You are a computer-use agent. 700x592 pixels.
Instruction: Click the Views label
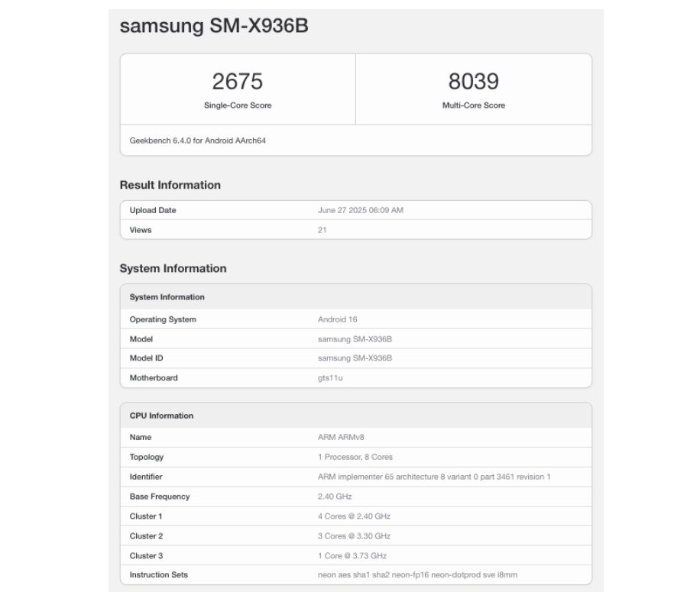pyautogui.click(x=141, y=230)
